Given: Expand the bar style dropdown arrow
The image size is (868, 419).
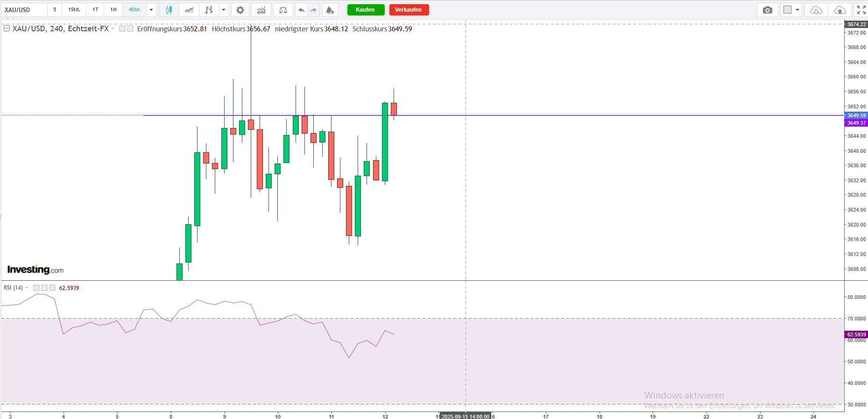Looking at the screenshot, I should (224, 10).
